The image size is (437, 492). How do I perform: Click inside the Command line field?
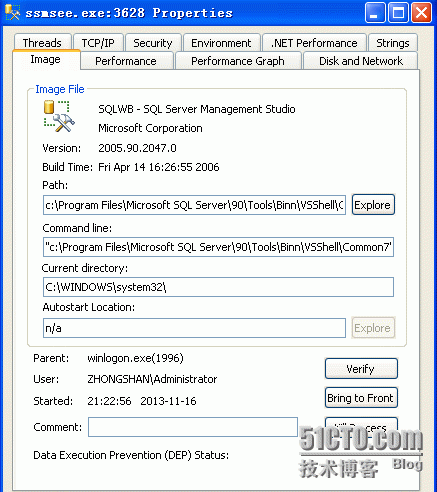tap(218, 247)
